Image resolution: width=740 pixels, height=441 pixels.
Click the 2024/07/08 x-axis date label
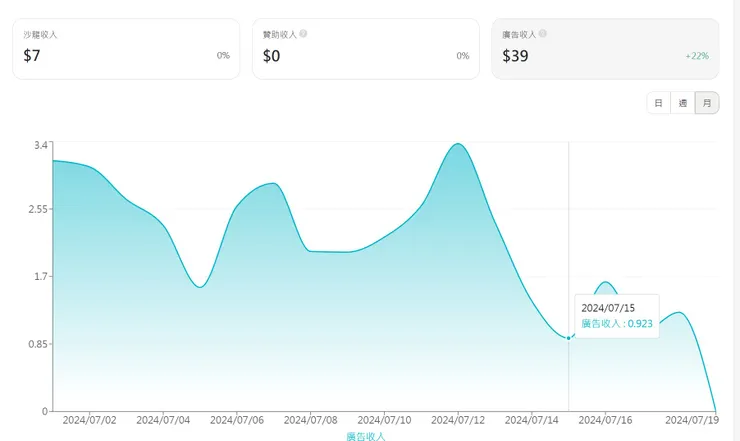(312, 421)
